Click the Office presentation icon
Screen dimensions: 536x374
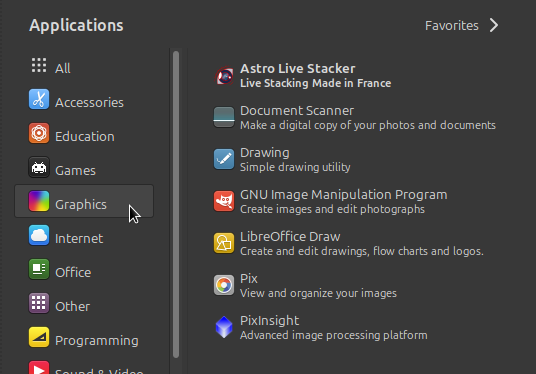pyautogui.click(x=39, y=269)
